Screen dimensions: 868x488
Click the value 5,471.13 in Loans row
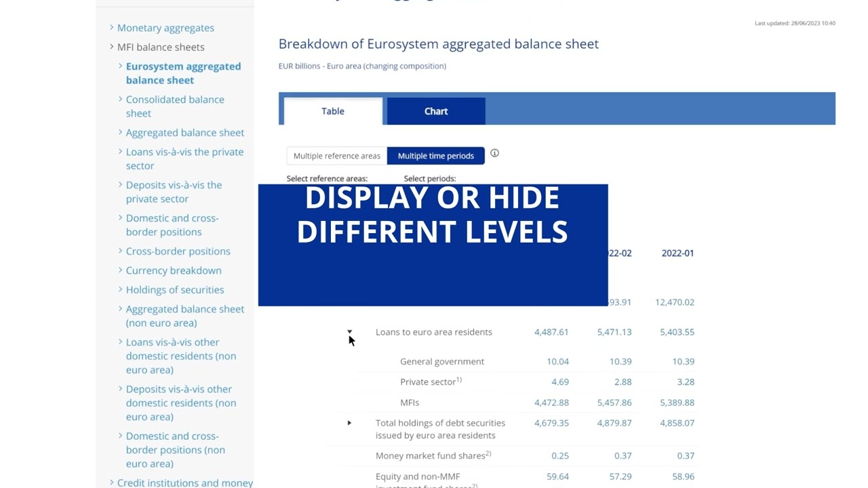click(x=614, y=332)
